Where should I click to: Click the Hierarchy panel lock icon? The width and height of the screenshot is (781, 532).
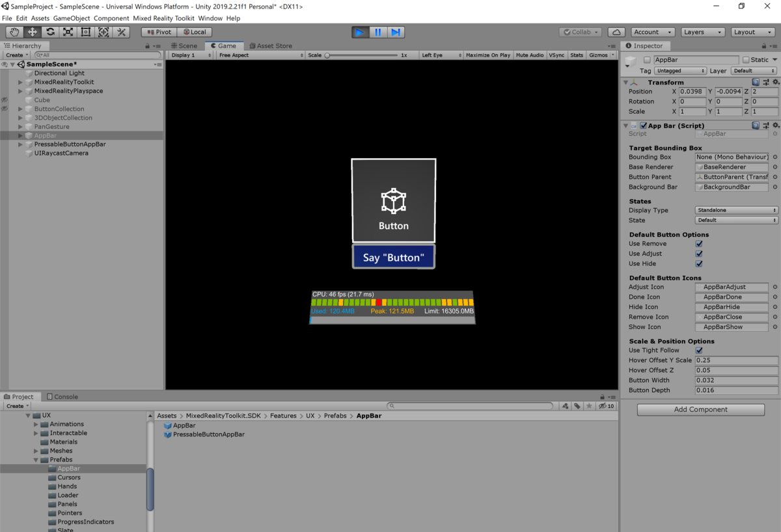pyautogui.click(x=148, y=46)
